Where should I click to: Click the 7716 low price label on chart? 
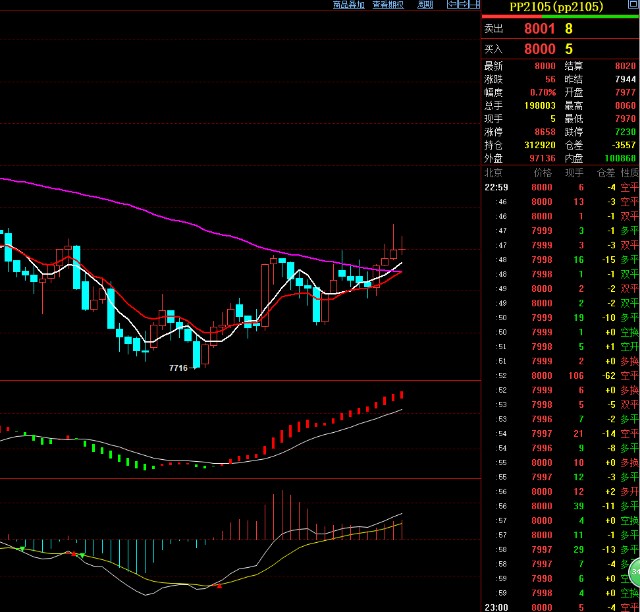pos(178,369)
